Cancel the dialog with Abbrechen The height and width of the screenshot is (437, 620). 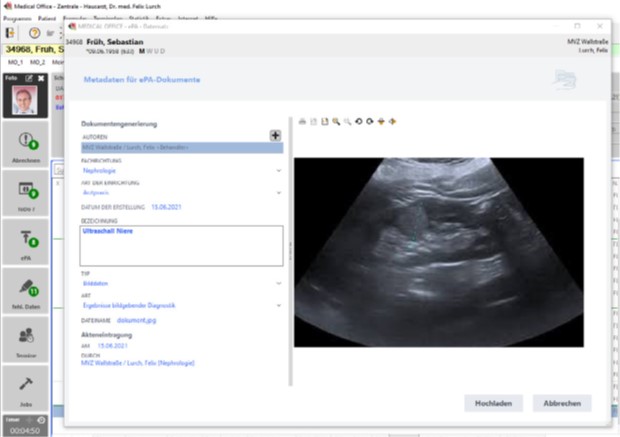562,403
